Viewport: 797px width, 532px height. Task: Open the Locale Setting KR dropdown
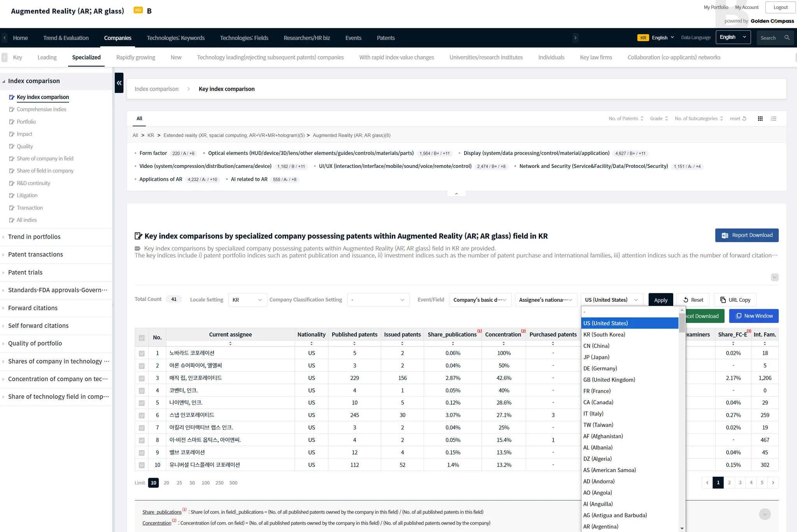247,300
